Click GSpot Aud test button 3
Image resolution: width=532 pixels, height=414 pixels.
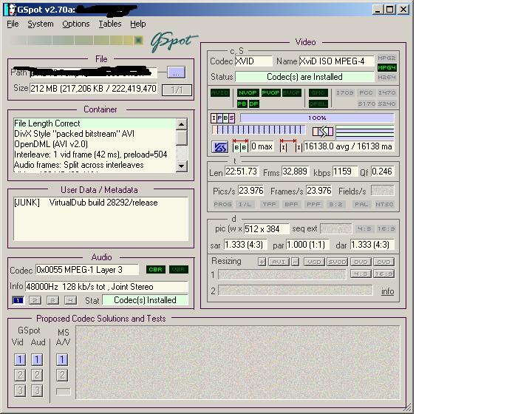tap(37, 390)
